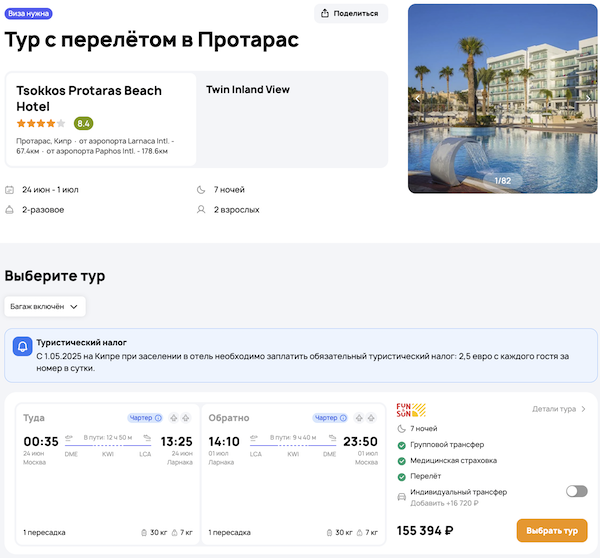The width and height of the screenshot is (600, 558).
Task: Click the hotel star rating
Action: 40,123
